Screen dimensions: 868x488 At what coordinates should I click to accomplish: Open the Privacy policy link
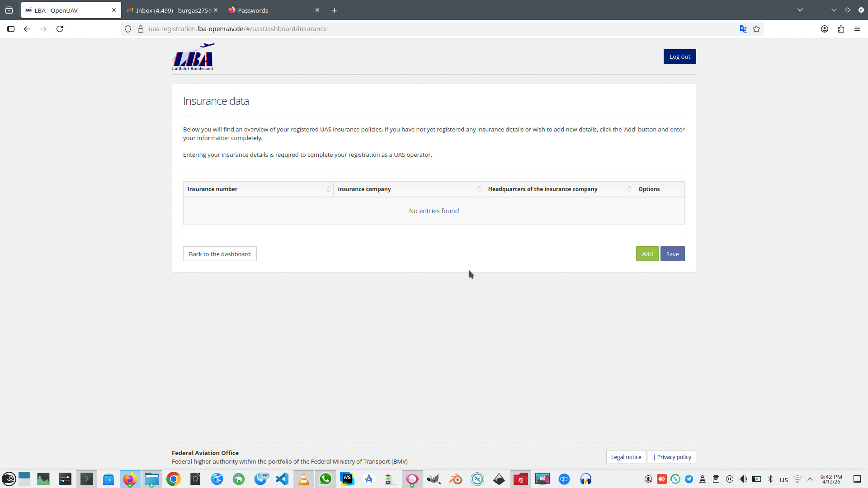(x=674, y=457)
